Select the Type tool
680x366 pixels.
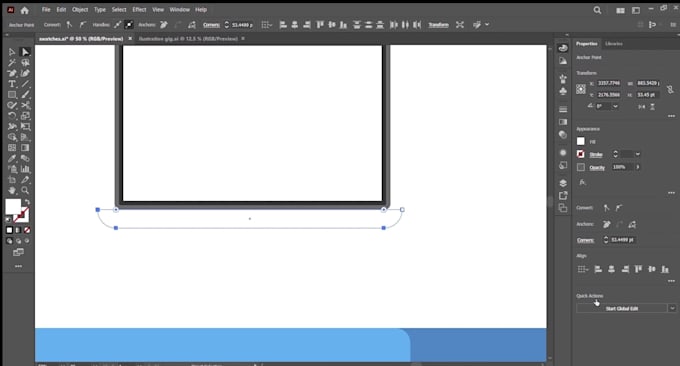click(12, 84)
